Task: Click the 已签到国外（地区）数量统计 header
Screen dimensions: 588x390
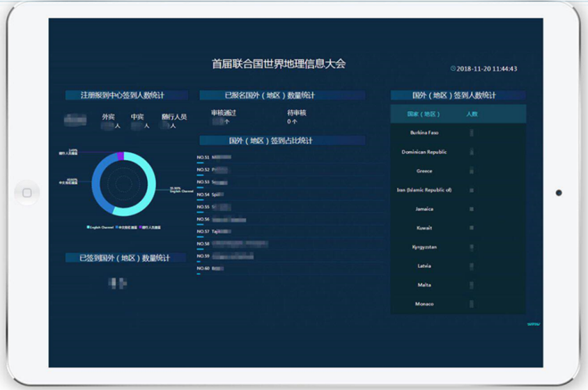Action: coord(125,258)
